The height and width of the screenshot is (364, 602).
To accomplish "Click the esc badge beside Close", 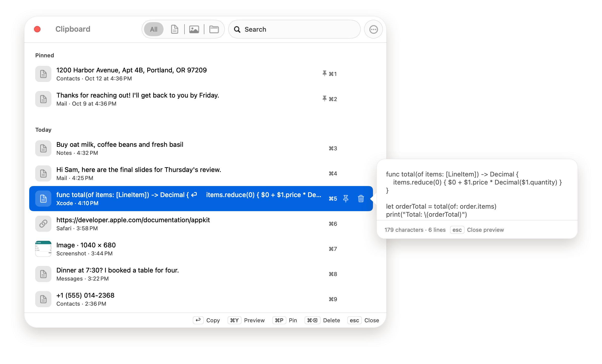I will pos(354,320).
